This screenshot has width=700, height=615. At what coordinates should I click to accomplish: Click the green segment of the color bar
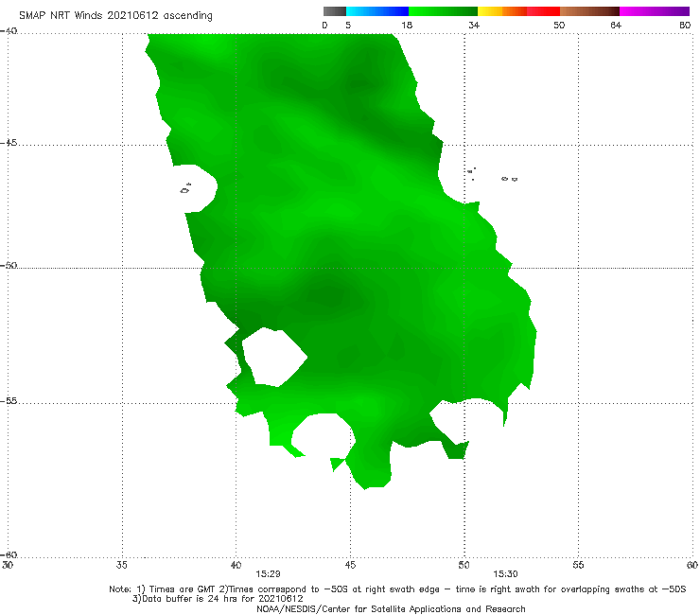point(443,11)
